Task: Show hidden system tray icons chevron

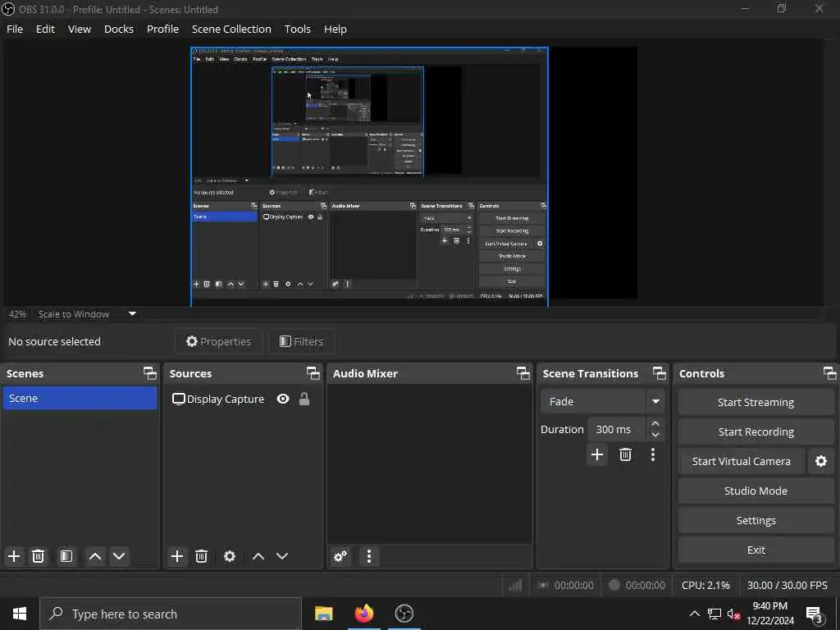Action: pos(694,614)
